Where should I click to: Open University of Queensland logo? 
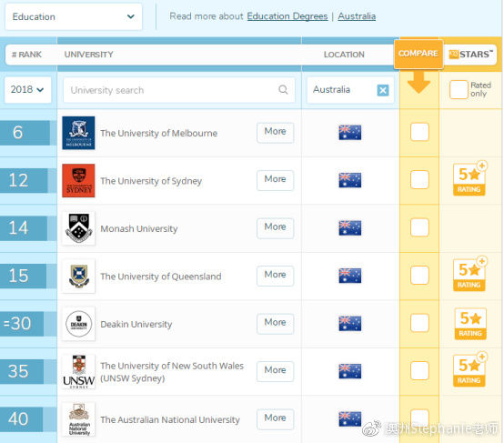(78, 276)
